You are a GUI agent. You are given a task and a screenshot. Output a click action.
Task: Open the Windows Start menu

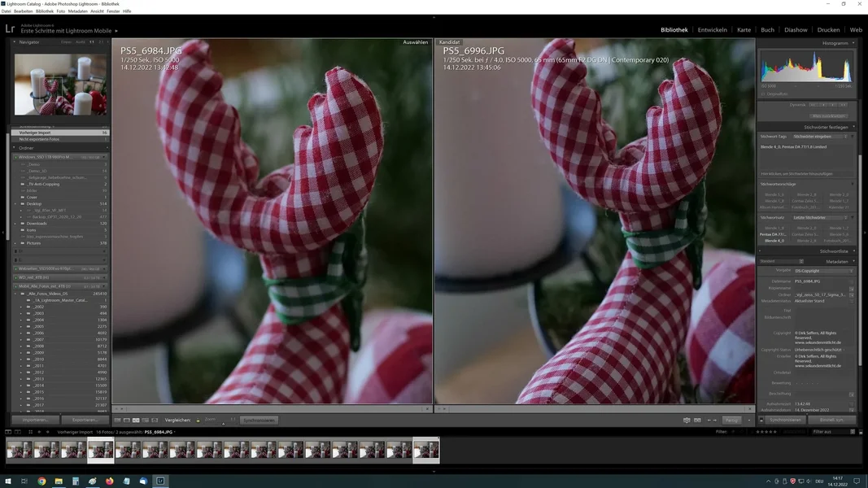point(8,481)
